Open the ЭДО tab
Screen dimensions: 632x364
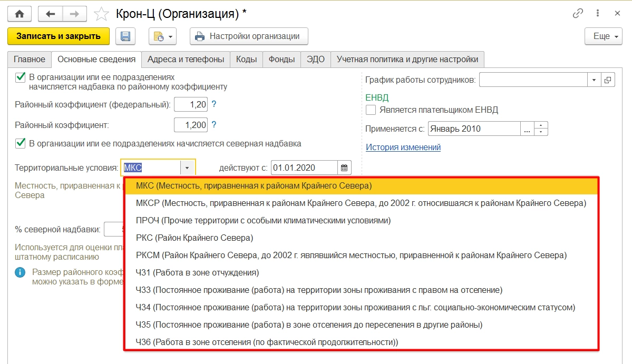[x=315, y=59]
